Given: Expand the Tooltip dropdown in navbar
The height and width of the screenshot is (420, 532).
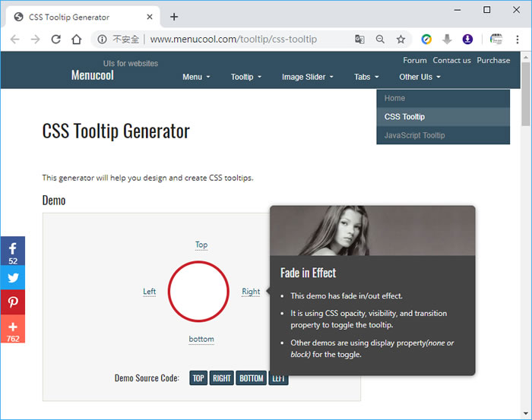Looking at the screenshot, I should pyautogui.click(x=246, y=77).
